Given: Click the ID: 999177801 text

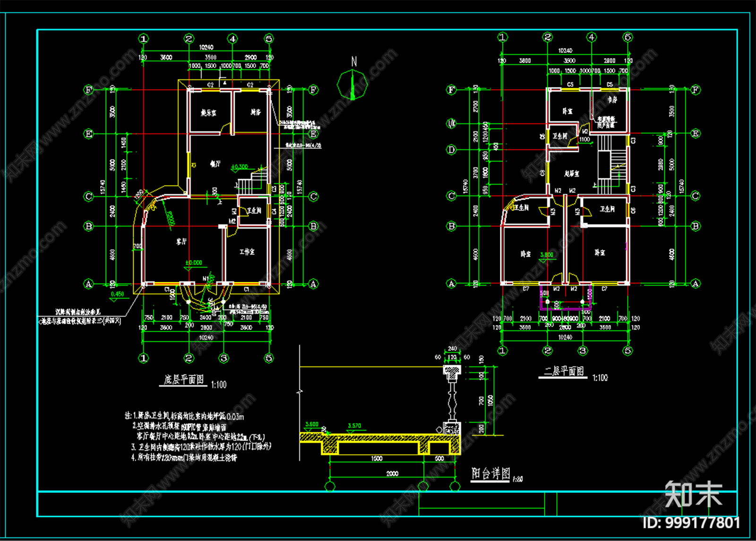Looking at the screenshot, I should point(691,522).
